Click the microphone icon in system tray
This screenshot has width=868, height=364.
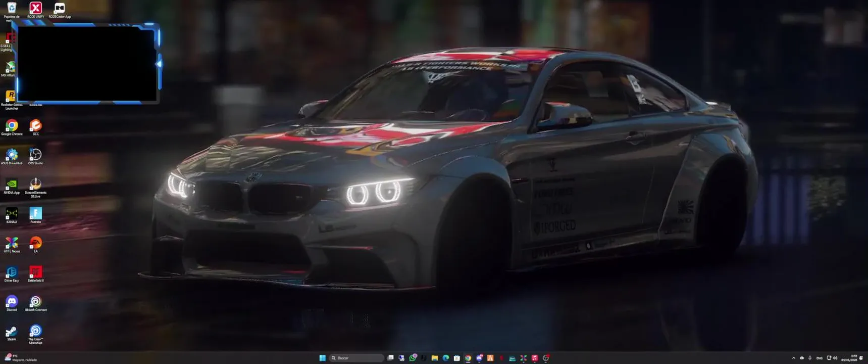810,358
